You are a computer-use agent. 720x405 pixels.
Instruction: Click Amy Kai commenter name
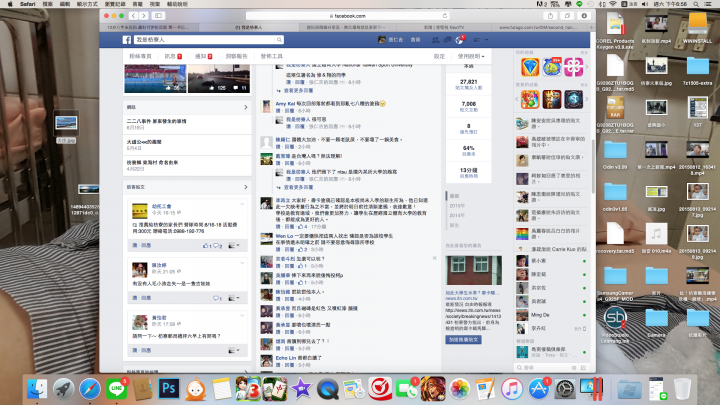click(285, 104)
